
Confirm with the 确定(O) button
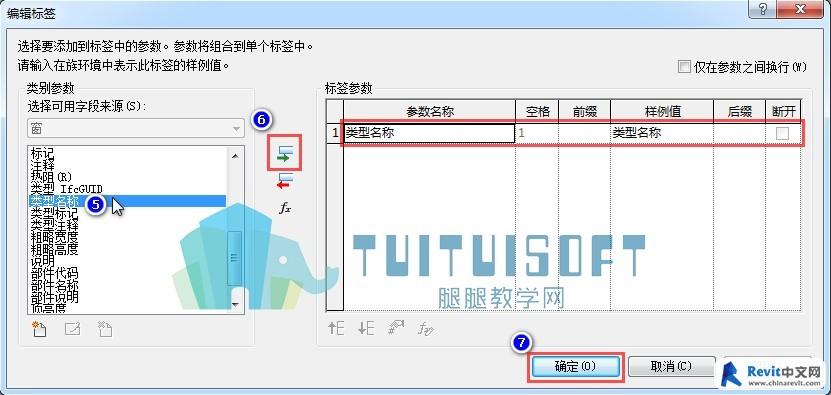[x=575, y=366]
